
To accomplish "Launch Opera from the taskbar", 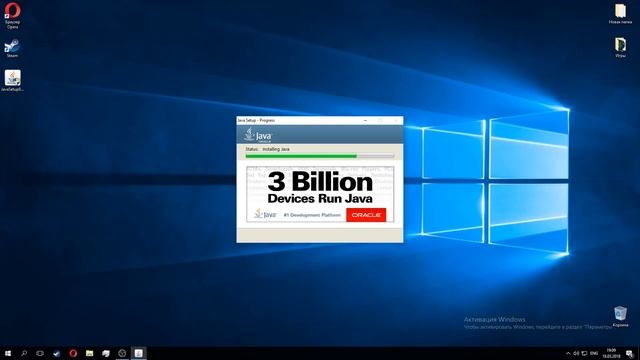I will (73, 353).
